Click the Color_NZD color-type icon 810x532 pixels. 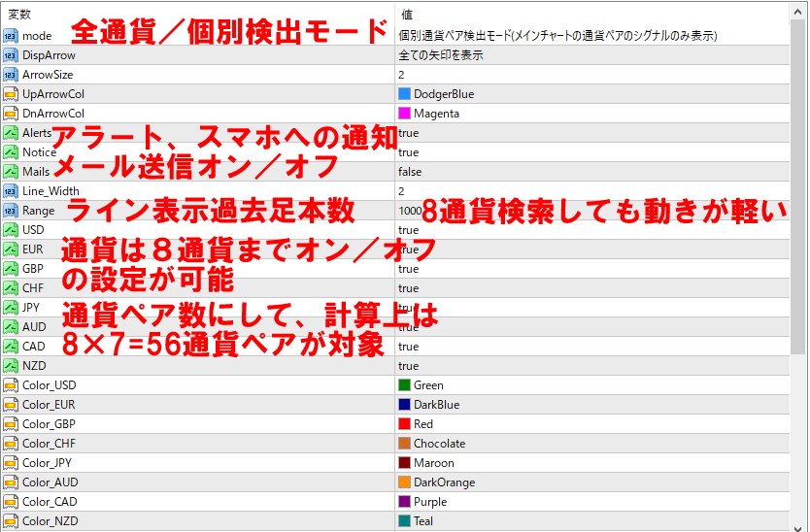[x=11, y=521]
